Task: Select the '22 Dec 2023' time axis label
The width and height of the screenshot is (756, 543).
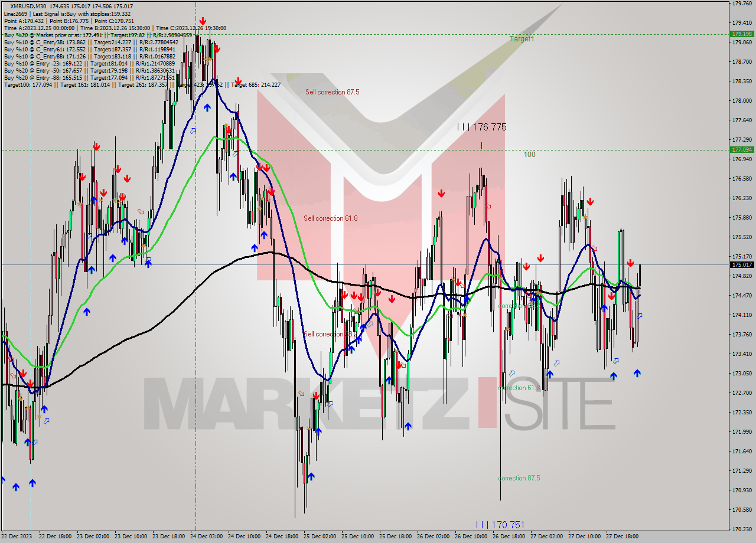Action: pos(17,537)
